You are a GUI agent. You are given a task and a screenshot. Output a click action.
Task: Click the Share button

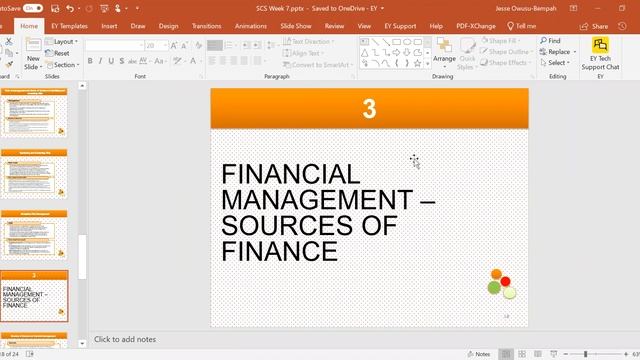(x=594, y=26)
